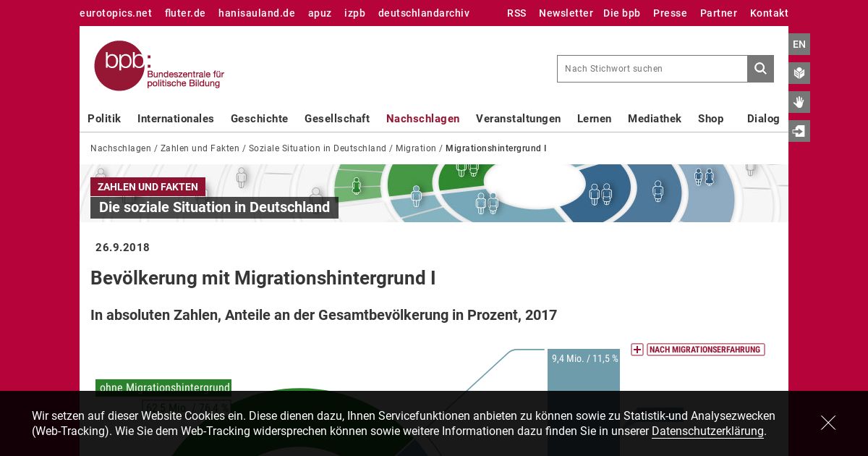Click Die soziale Situation in Deutschland banner title
Image resolution: width=868 pixels, height=456 pixels.
214,208
